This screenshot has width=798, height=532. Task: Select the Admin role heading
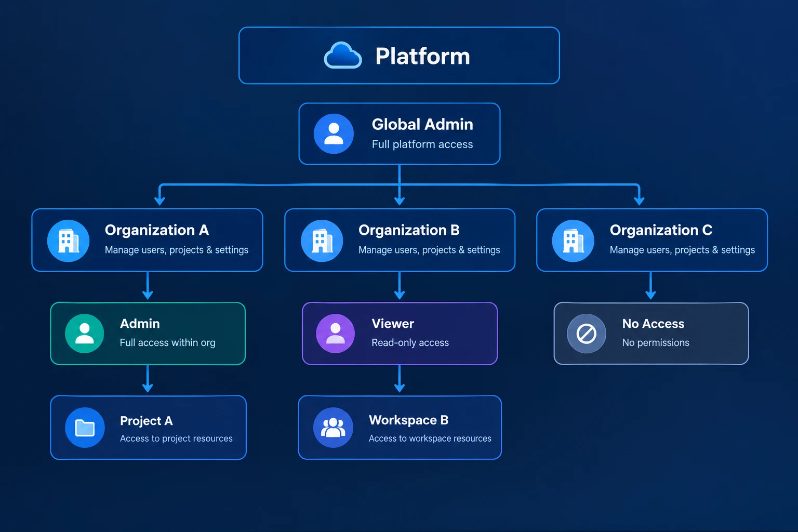[140, 324]
